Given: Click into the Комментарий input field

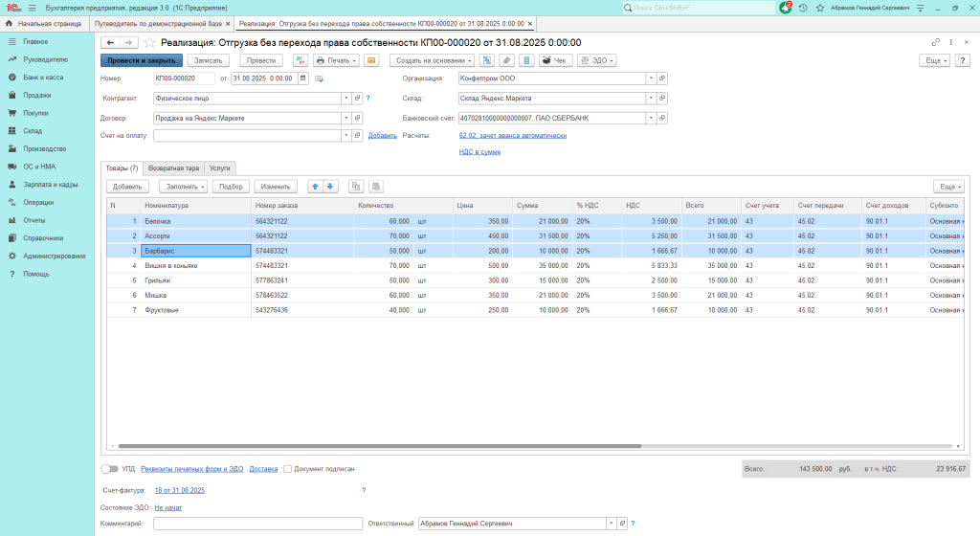Looking at the screenshot, I should [257, 524].
